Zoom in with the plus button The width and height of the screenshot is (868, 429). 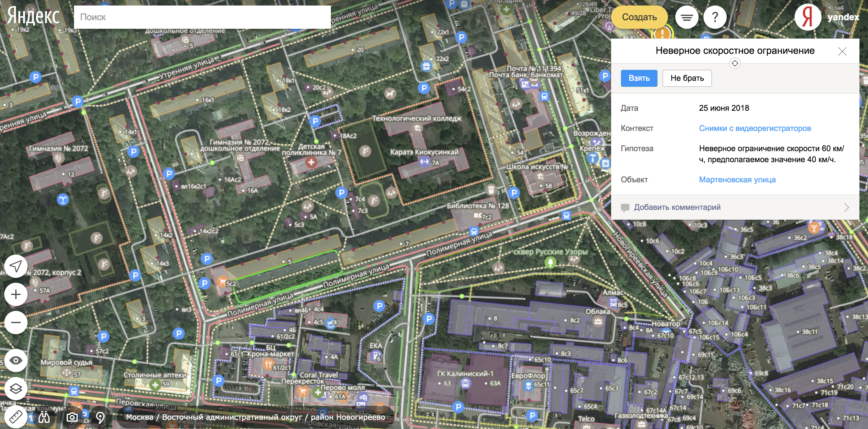click(x=16, y=295)
